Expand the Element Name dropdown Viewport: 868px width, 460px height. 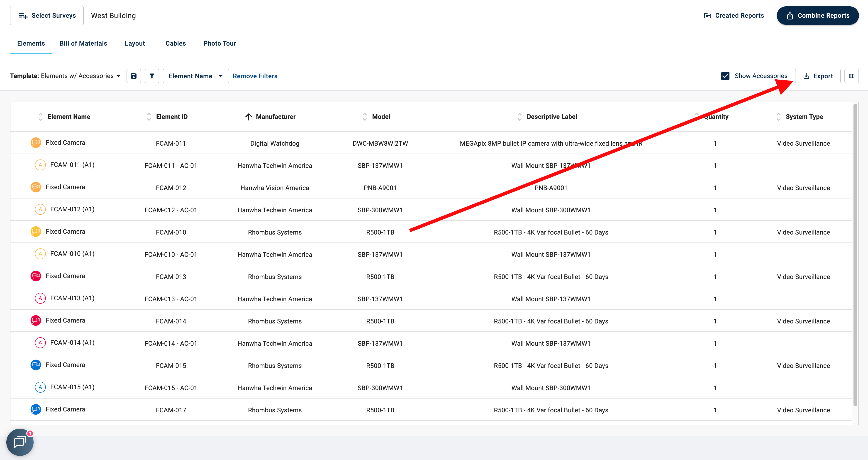point(196,76)
